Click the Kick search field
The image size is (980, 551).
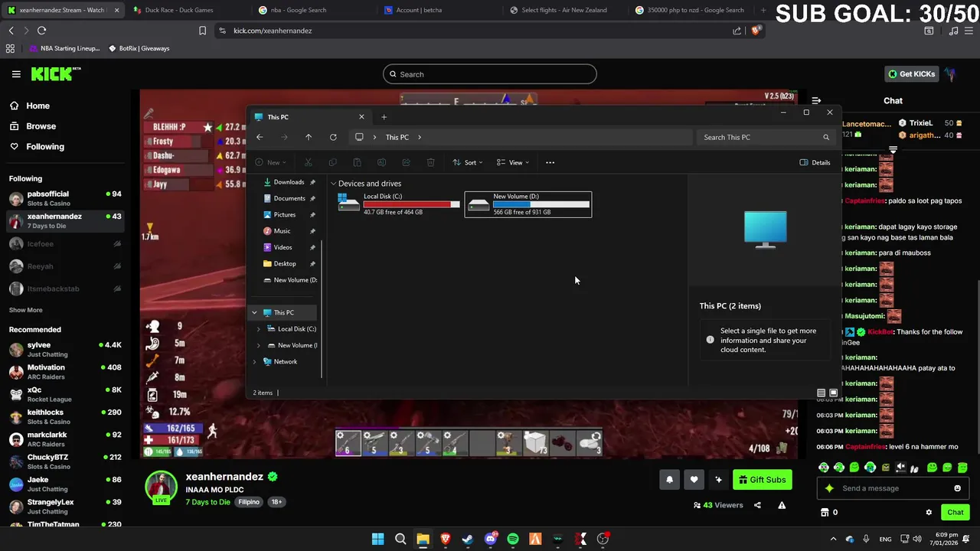tap(490, 74)
